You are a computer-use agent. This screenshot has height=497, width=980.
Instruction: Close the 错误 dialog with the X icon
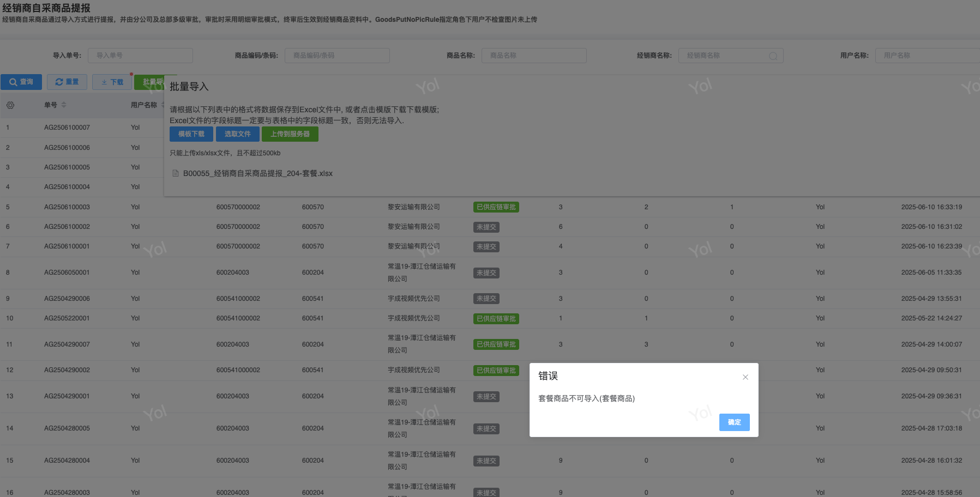pyautogui.click(x=745, y=377)
